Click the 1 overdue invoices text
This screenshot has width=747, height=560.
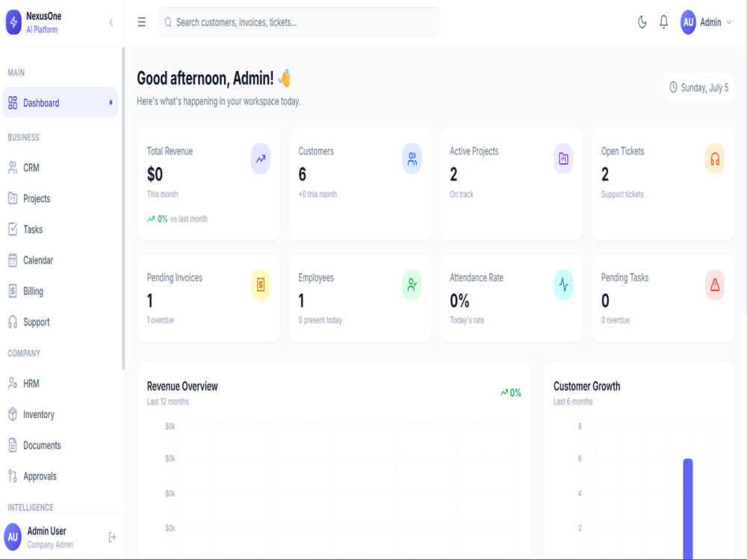click(160, 320)
